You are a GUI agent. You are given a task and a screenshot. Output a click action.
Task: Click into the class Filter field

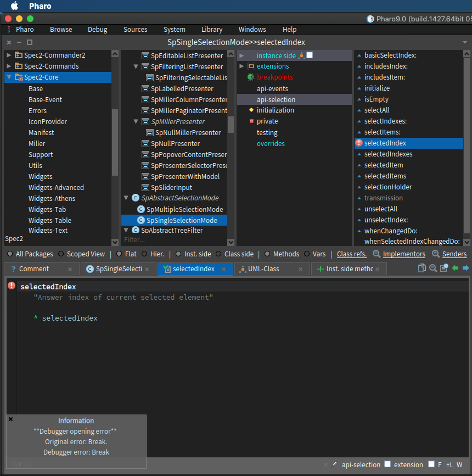(x=170, y=240)
